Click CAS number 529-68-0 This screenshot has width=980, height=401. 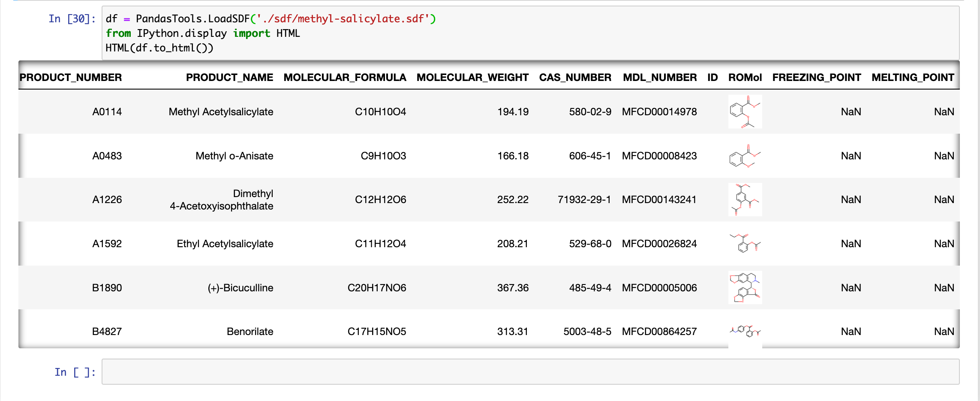(590, 244)
